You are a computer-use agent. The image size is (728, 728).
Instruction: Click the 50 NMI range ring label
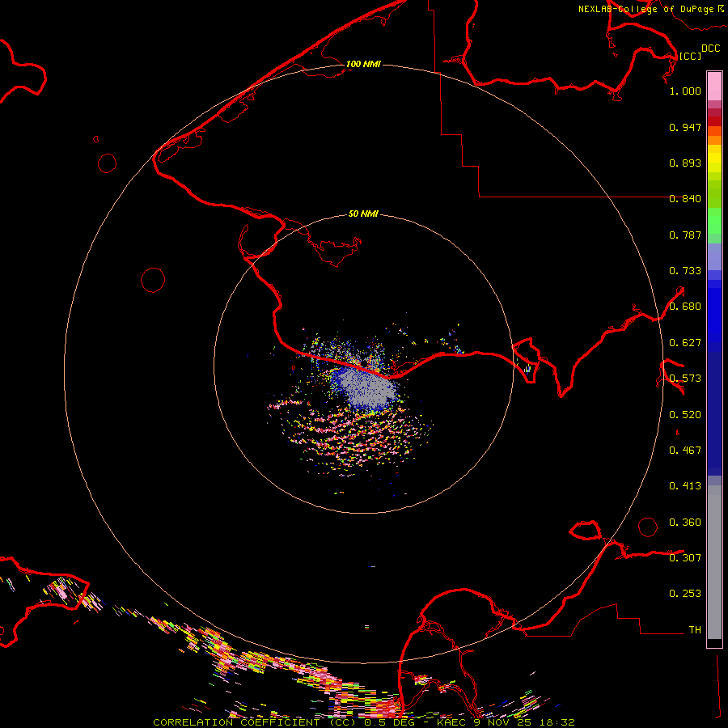click(363, 214)
